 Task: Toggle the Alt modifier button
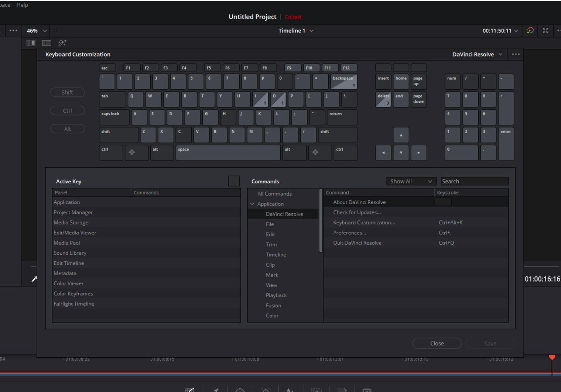68,129
